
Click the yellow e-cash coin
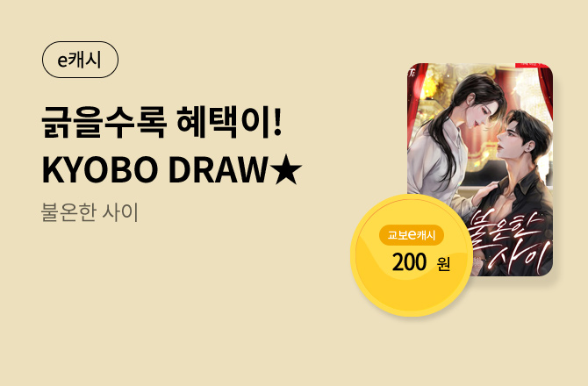[x=412, y=254]
